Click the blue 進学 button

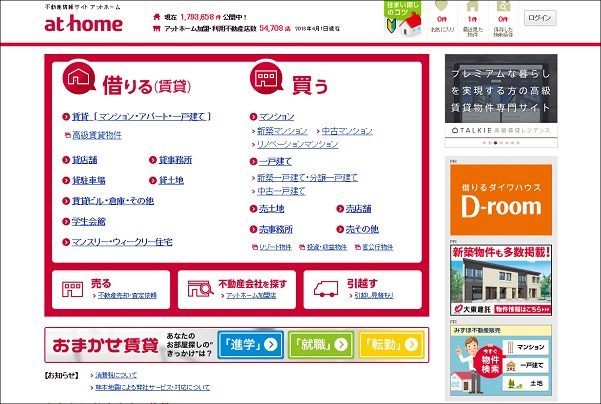(251, 345)
